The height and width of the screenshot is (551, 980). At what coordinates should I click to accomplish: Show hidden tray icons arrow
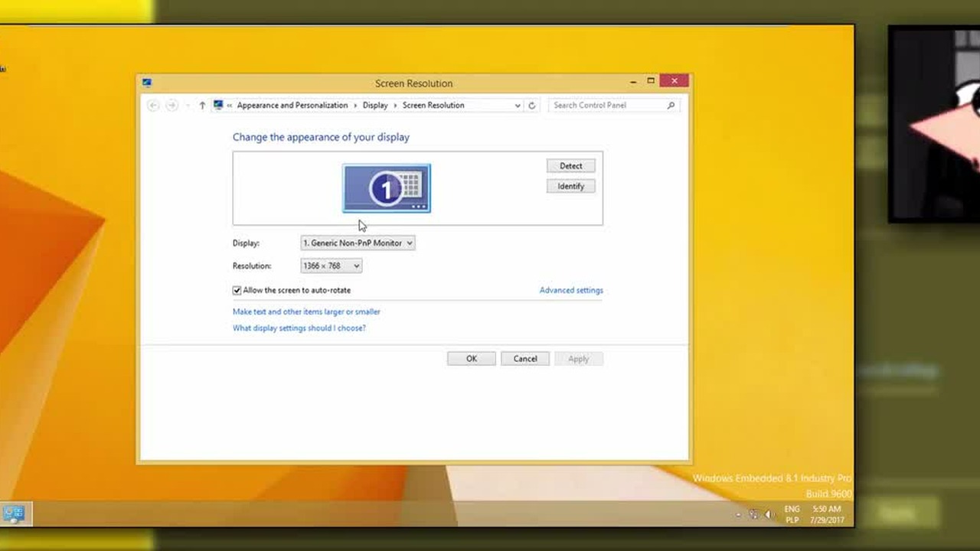[738, 515]
